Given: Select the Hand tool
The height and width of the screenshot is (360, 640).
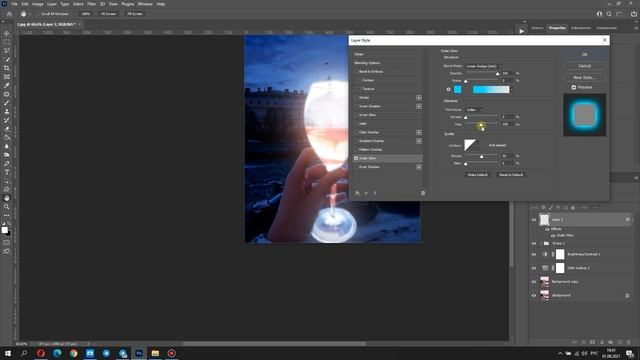Looking at the screenshot, I should coord(7,198).
